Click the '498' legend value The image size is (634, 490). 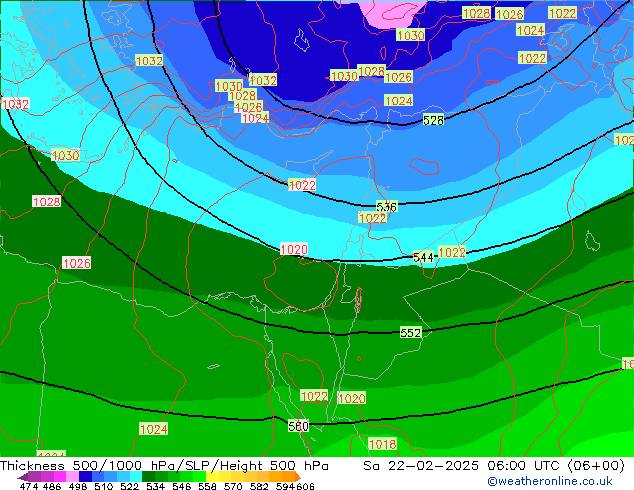point(78,486)
